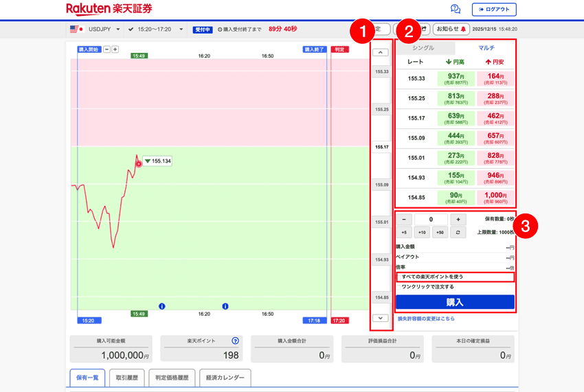Screen dimensions: 584x392
Task: Open the chat support icon in header
Action: click(x=455, y=9)
